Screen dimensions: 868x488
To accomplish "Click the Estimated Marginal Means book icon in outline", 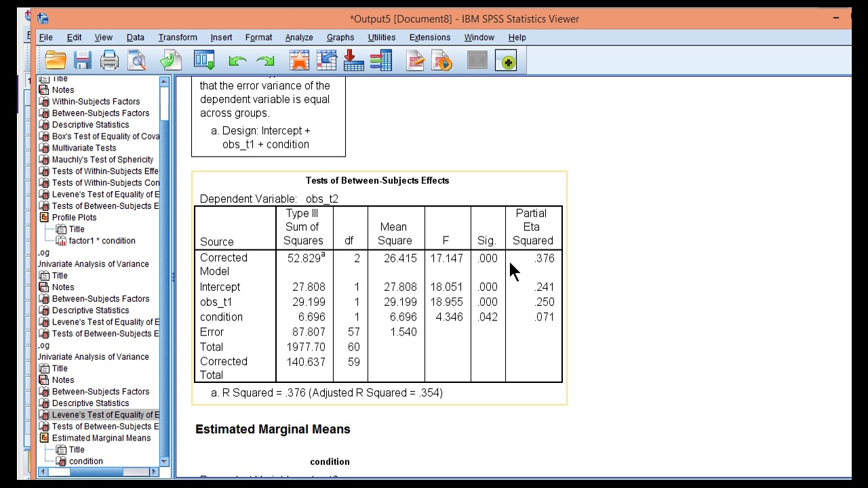I will 44,438.
